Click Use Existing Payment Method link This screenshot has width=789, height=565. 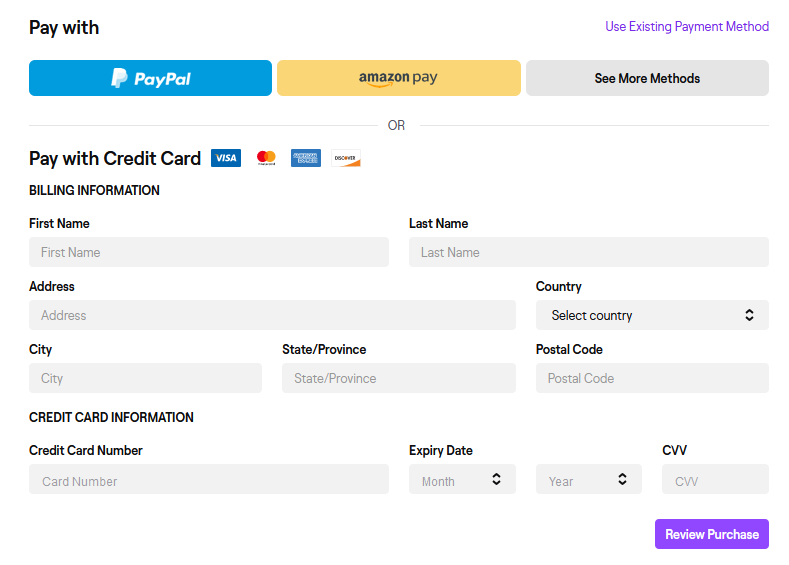(687, 26)
